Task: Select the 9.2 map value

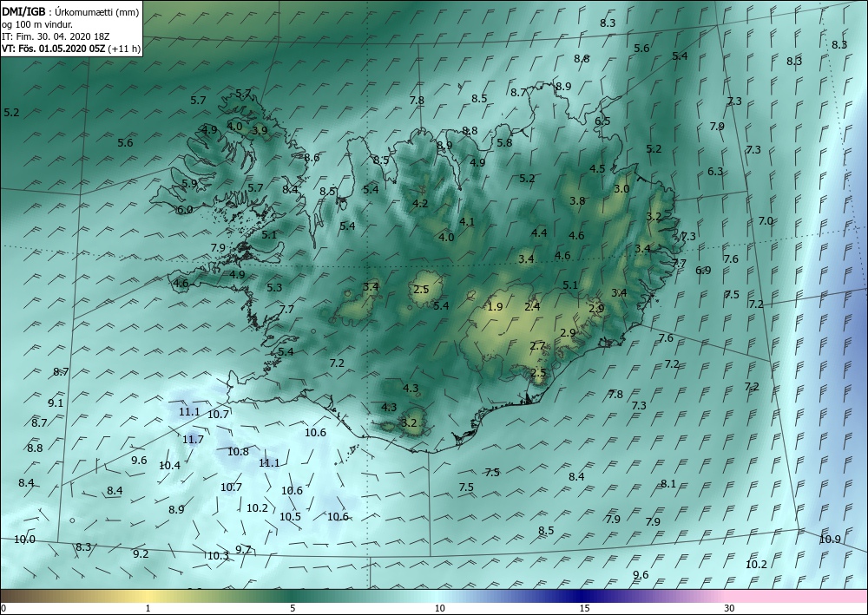Action: (x=141, y=553)
